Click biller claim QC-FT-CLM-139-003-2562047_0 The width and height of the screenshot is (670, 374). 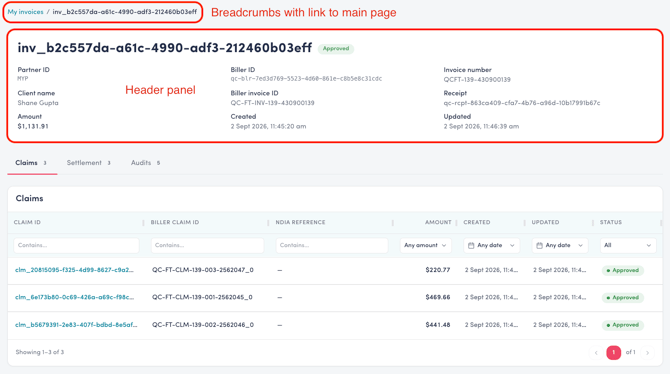203,270
